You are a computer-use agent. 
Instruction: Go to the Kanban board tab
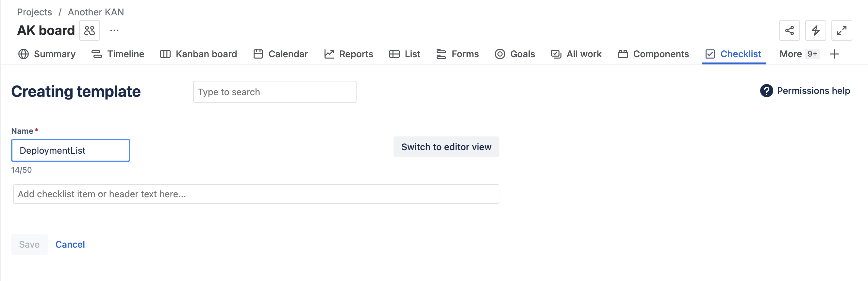click(198, 54)
